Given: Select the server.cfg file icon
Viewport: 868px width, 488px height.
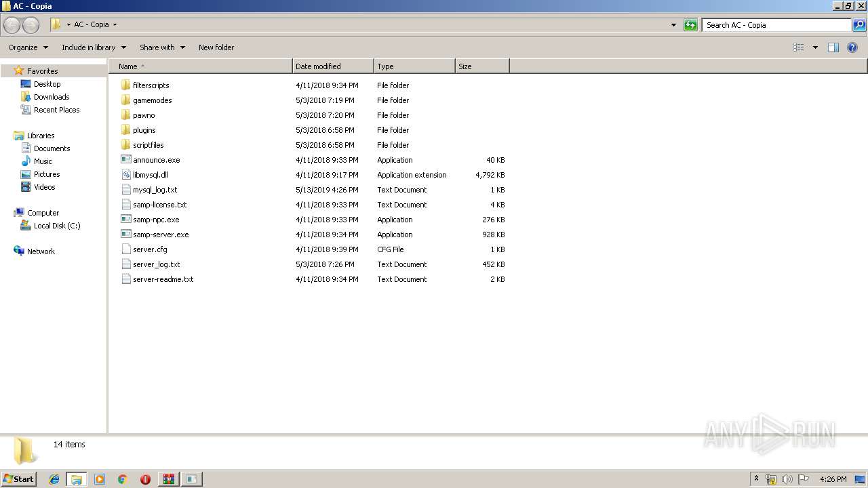Looking at the screenshot, I should (125, 249).
